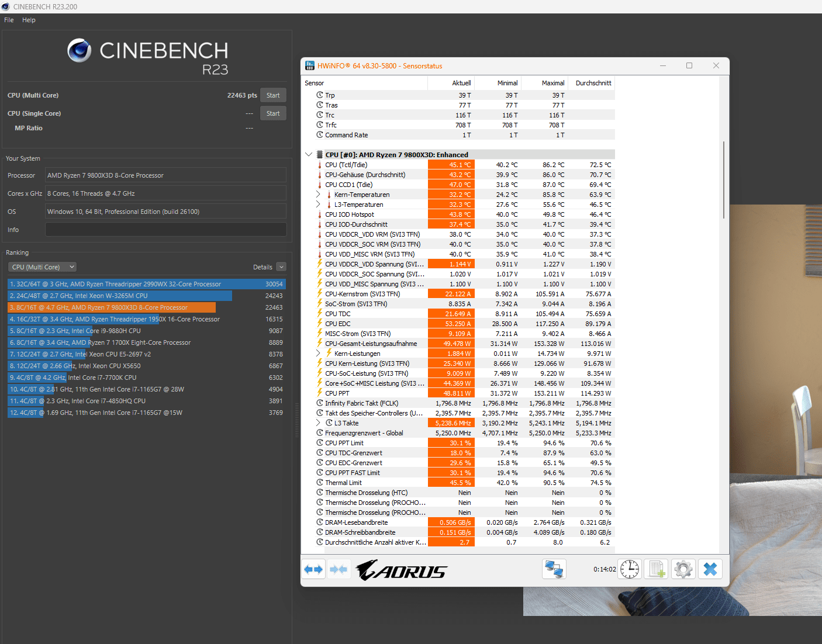Click the clock icon beside Command Rate
Screen dimensions: 822x644
click(320, 135)
